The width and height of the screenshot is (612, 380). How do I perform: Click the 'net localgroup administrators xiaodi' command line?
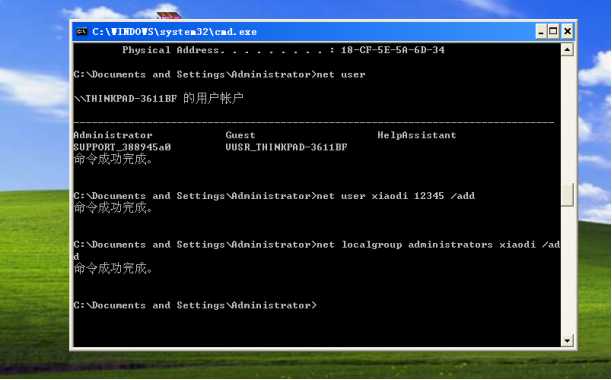pyautogui.click(x=317, y=250)
